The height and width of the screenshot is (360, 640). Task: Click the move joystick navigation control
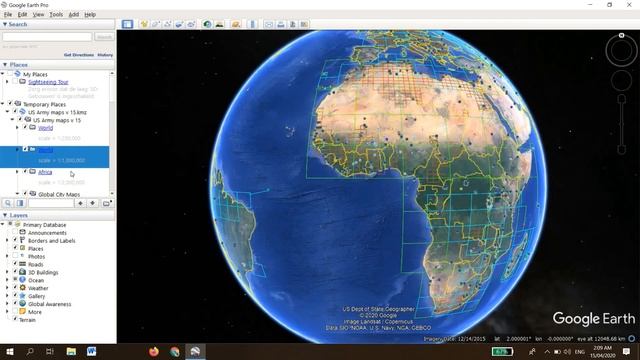pos(621,80)
